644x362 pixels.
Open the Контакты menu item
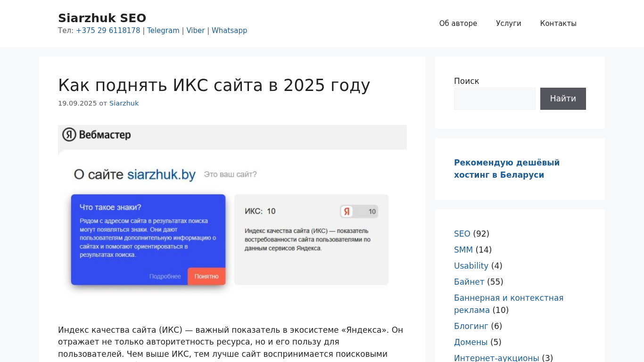(x=558, y=24)
